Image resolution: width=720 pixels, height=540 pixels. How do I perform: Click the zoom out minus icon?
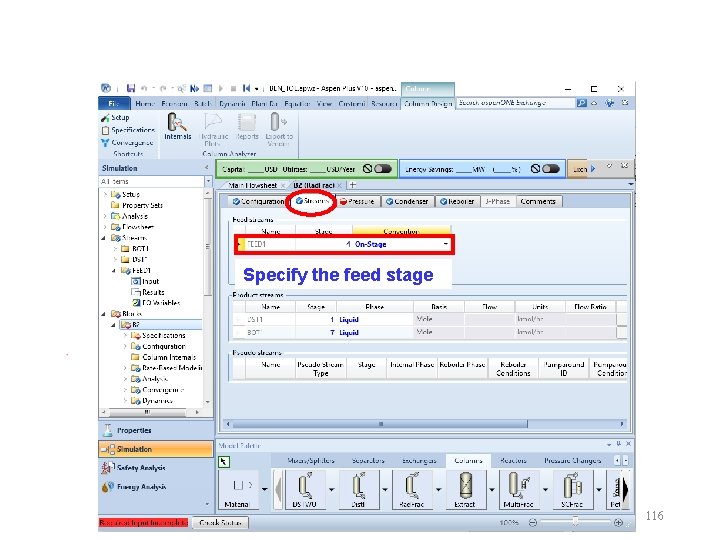(533, 523)
